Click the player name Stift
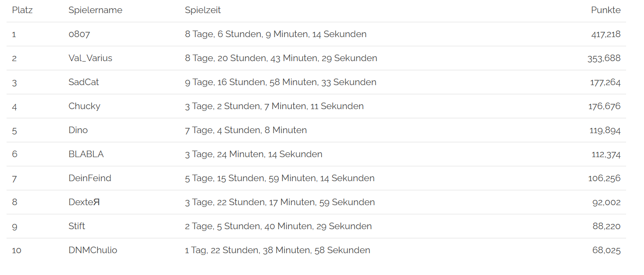This screenshot has width=644, height=275. coord(77,226)
